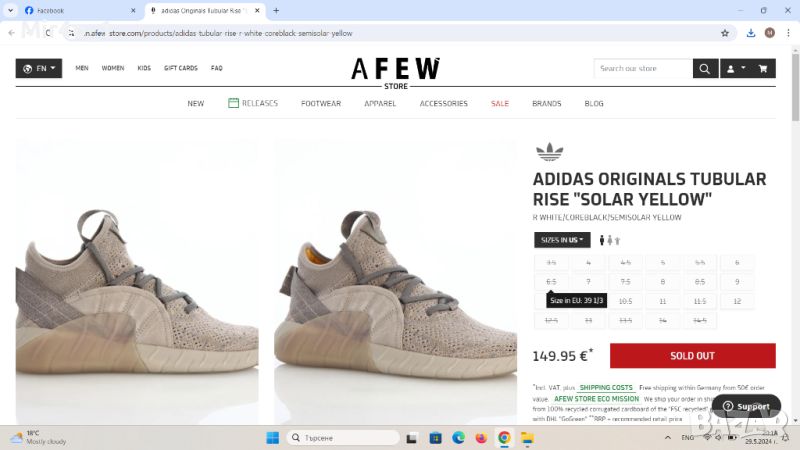Screen dimensions: 800x450
Task: Select size 11
Action: [662, 302]
